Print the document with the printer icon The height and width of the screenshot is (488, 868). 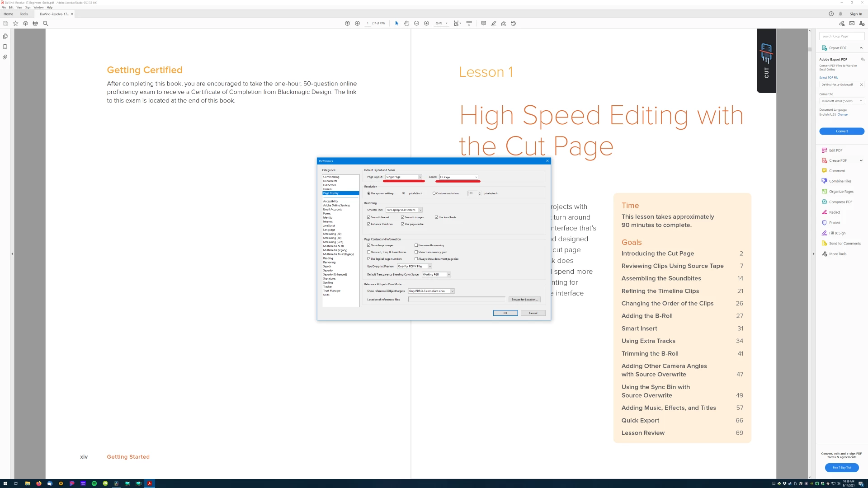[35, 23]
